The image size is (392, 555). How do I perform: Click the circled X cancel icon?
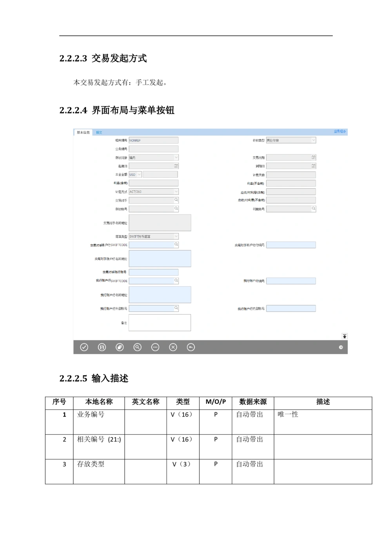(173, 347)
